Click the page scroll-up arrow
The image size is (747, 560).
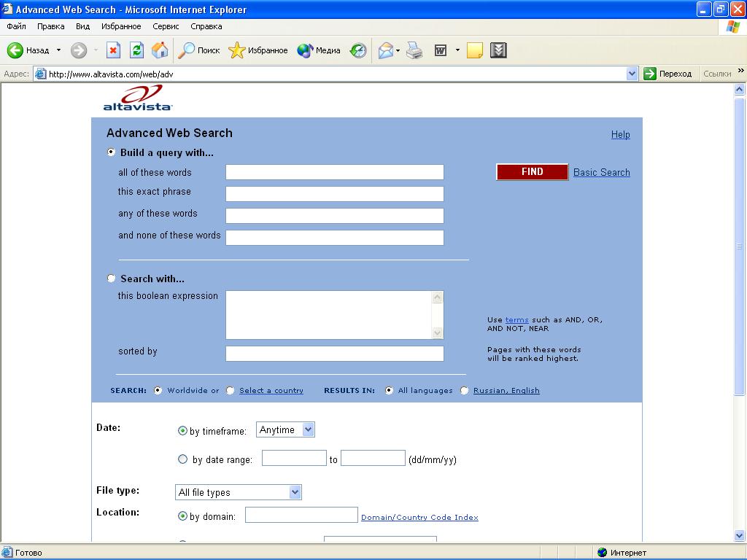[740, 89]
